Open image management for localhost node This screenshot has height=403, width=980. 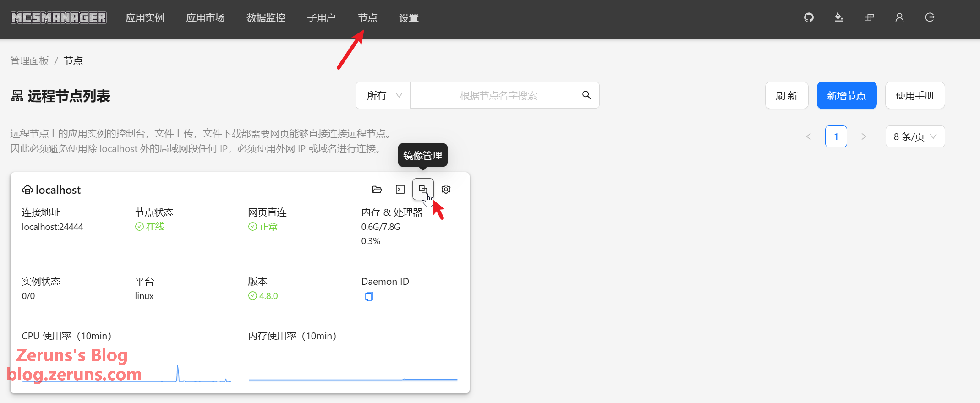pos(422,190)
